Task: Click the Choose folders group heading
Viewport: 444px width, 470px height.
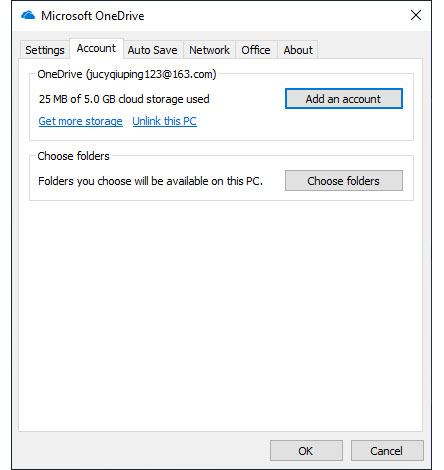Action: click(x=73, y=156)
